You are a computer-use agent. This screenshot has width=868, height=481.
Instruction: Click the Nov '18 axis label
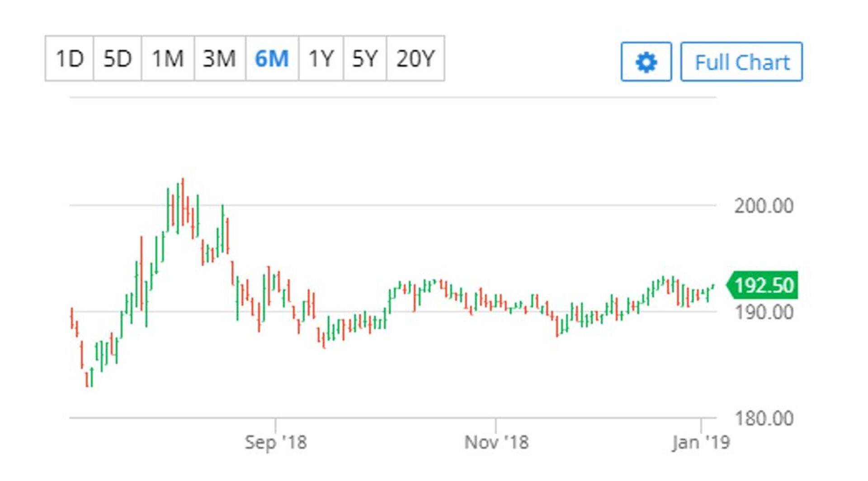point(496,442)
